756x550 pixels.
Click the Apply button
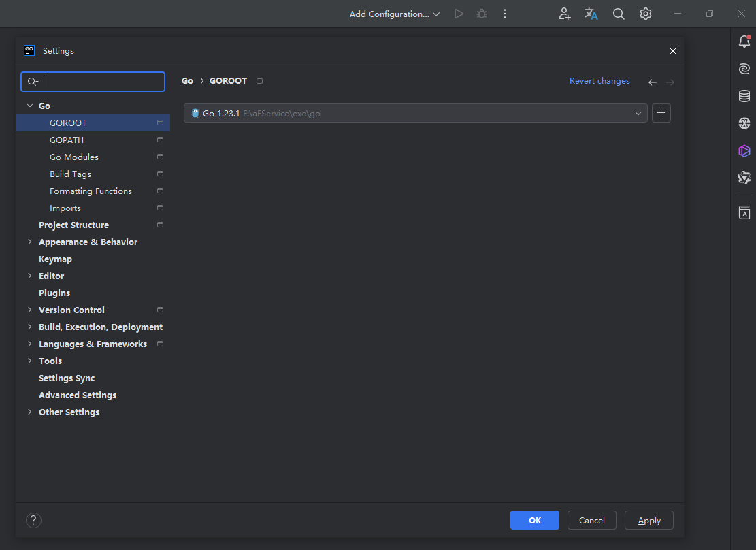tap(648, 521)
